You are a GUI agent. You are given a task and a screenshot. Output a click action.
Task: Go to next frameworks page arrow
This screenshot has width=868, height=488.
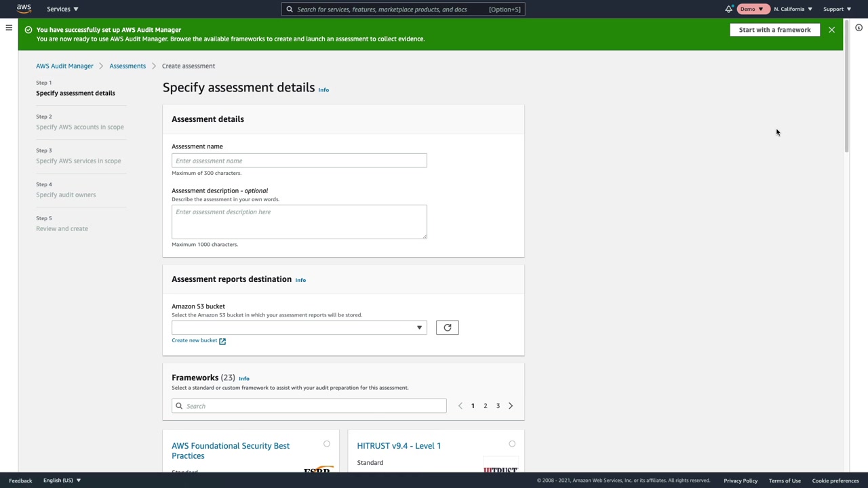[511, 406]
